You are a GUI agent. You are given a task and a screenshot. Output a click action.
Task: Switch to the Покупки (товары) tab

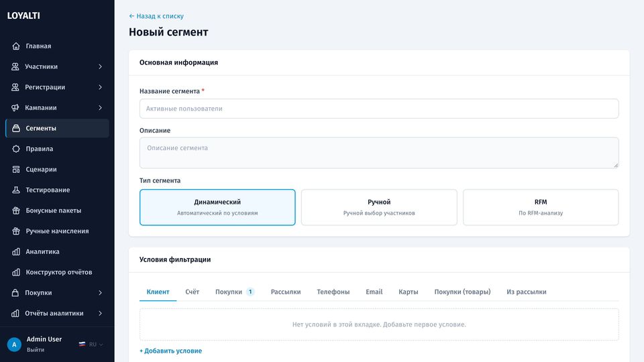[x=462, y=292]
